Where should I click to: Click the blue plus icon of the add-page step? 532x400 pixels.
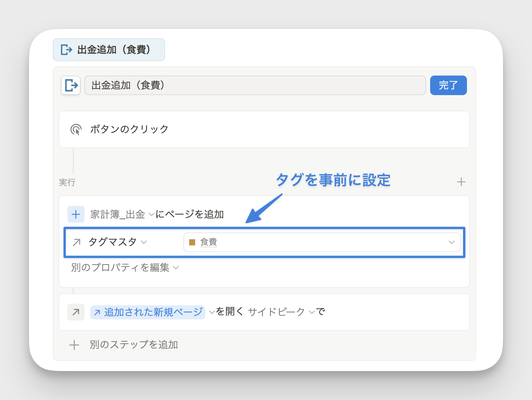click(76, 214)
